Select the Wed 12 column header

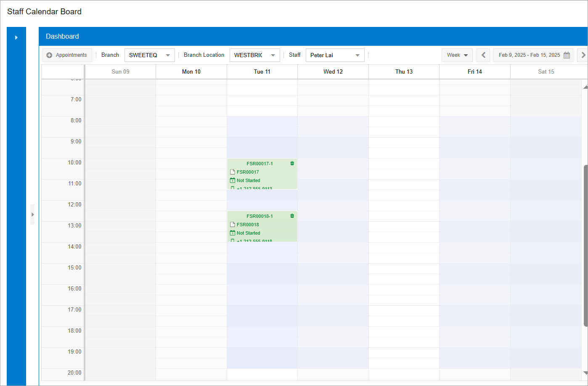333,71
